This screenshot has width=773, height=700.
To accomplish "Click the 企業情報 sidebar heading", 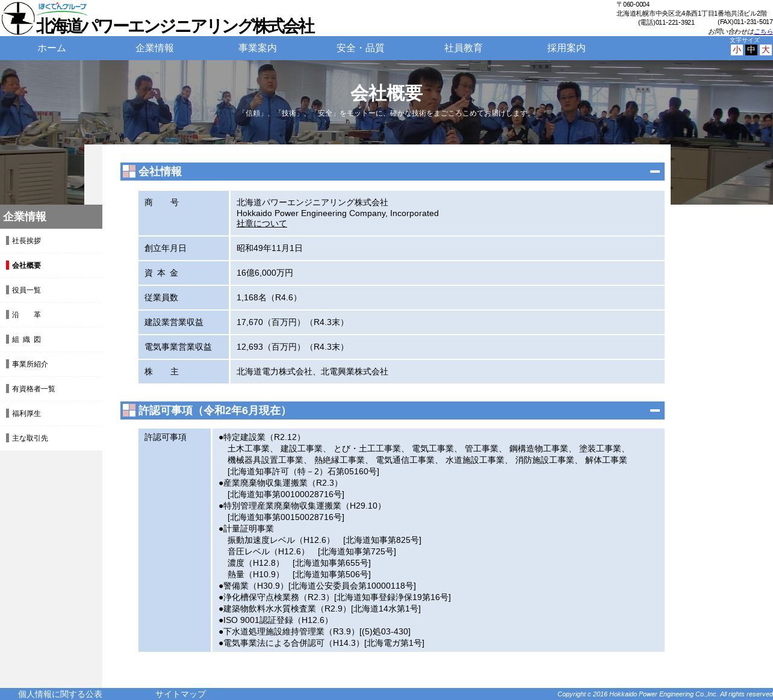I will point(51,217).
